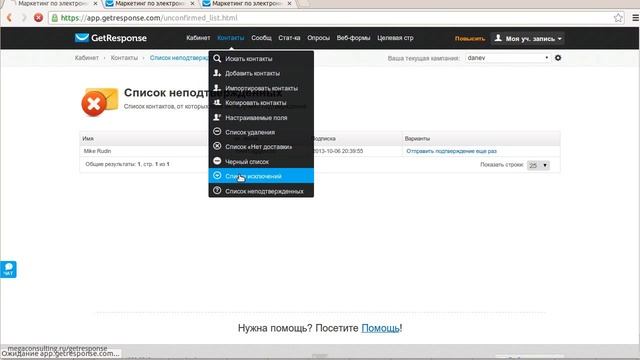The image size is (640, 360).
Task: Click the copy contacts icon
Action: click(217, 102)
